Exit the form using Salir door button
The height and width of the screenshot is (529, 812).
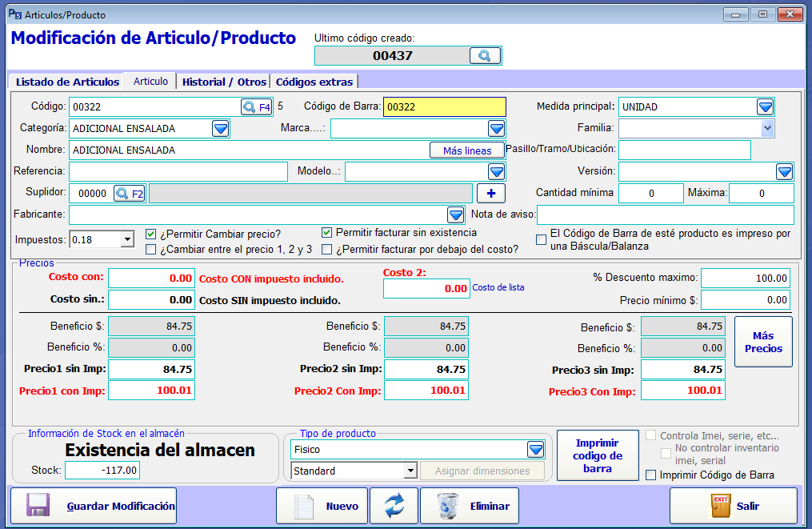tap(733, 506)
